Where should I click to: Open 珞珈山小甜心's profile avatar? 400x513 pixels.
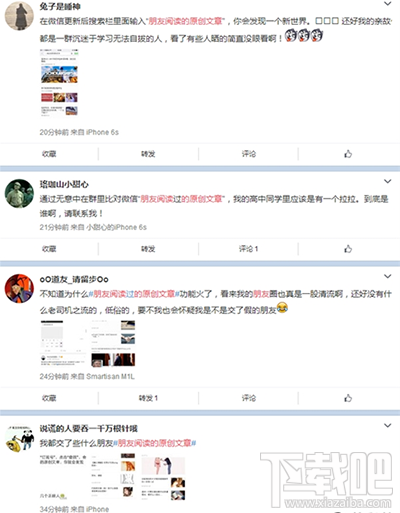pyautogui.click(x=19, y=193)
